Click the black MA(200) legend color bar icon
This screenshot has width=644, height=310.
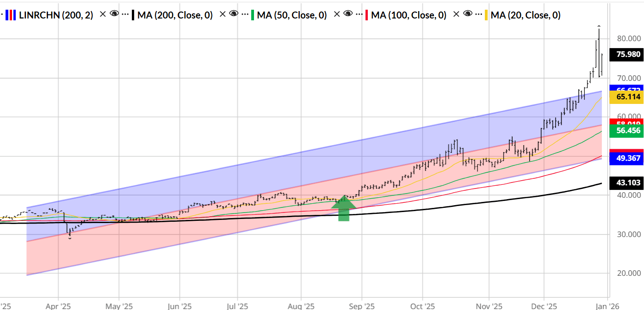point(133,15)
